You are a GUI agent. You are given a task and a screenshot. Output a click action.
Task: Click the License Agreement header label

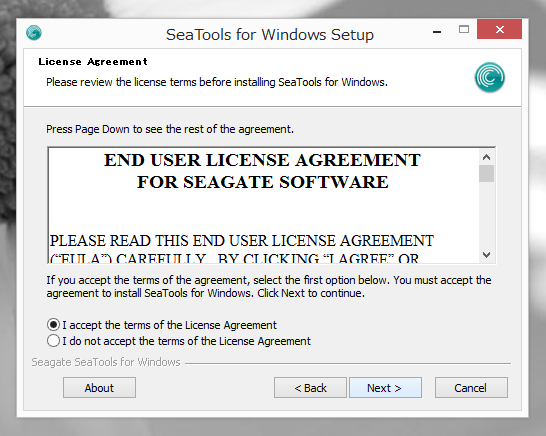[x=93, y=62]
